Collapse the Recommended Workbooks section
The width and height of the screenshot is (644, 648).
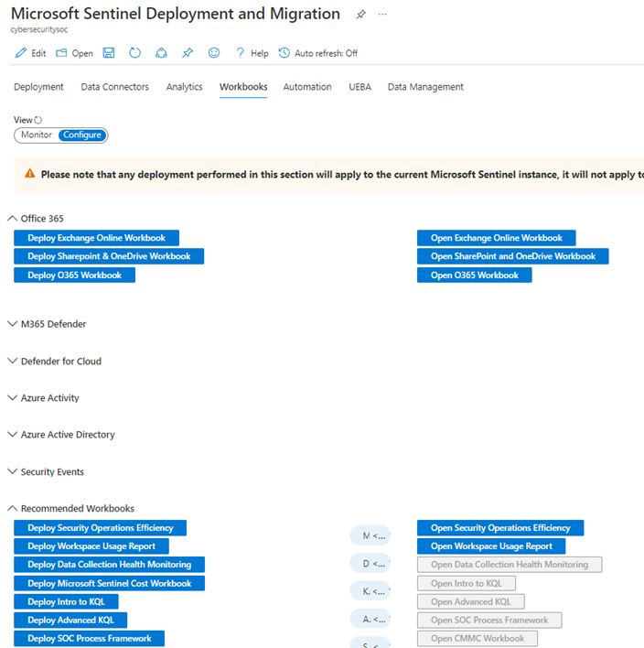click(13, 508)
